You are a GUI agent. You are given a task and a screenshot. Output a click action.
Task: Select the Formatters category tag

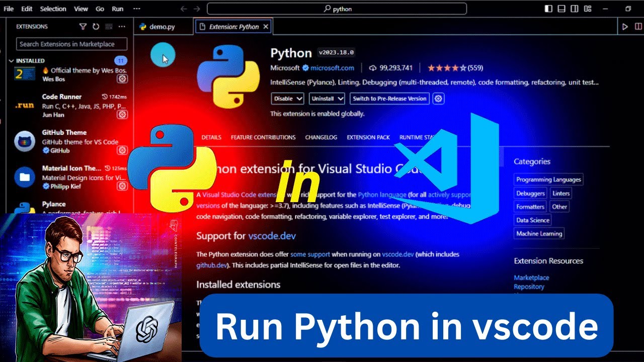coord(530,207)
